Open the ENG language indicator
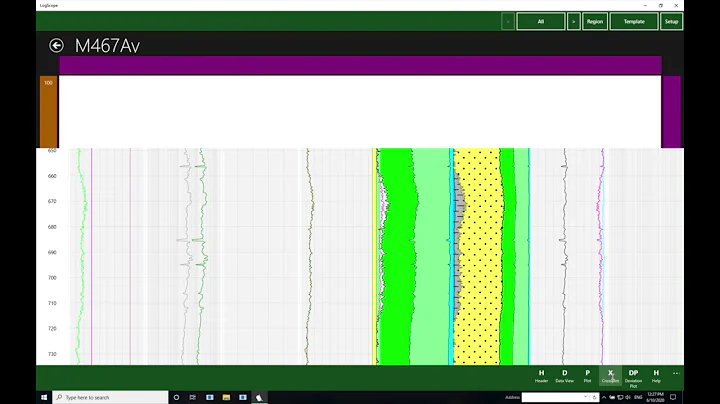This screenshot has width=720, height=404. [x=638, y=397]
